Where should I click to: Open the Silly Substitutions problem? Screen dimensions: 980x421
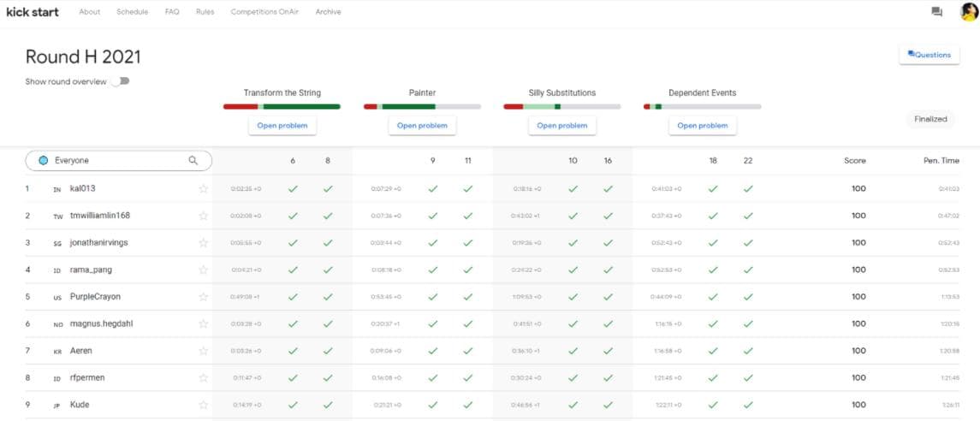pos(561,126)
